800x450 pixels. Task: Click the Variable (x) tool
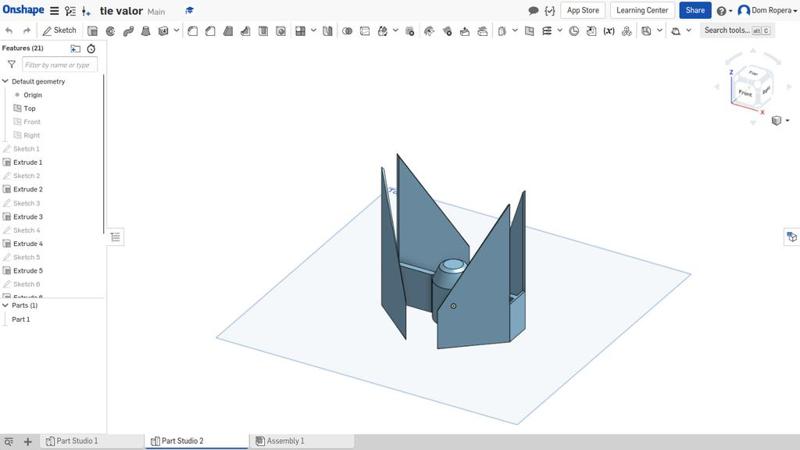tap(609, 31)
